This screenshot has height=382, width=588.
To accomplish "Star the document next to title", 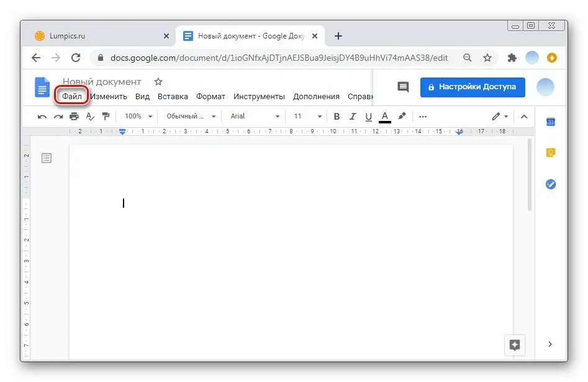I will click(158, 81).
